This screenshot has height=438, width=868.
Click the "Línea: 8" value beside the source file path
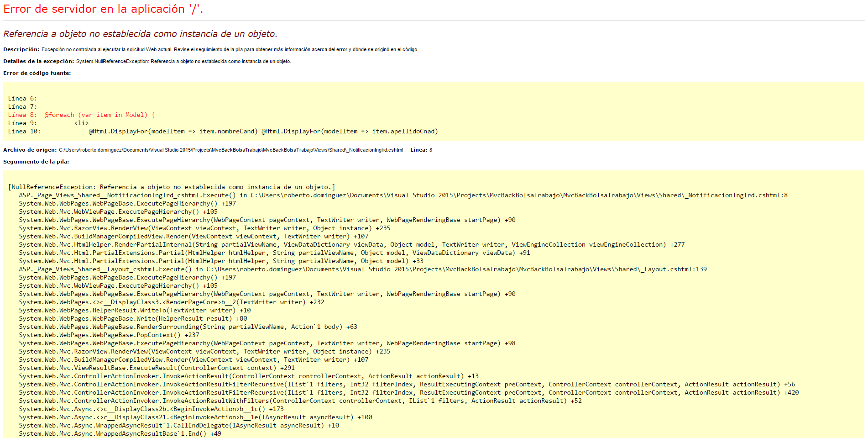(x=421, y=150)
